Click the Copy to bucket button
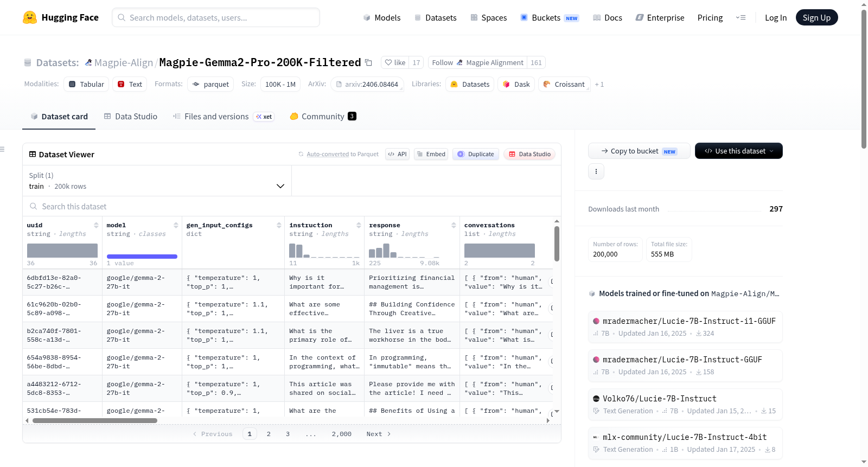 (639, 151)
